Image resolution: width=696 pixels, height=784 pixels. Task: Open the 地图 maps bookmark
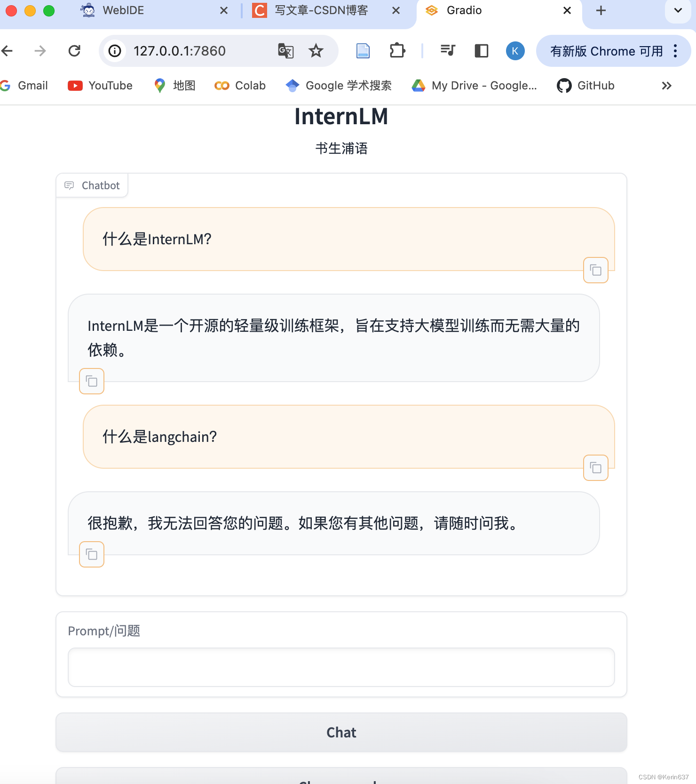pyautogui.click(x=174, y=86)
